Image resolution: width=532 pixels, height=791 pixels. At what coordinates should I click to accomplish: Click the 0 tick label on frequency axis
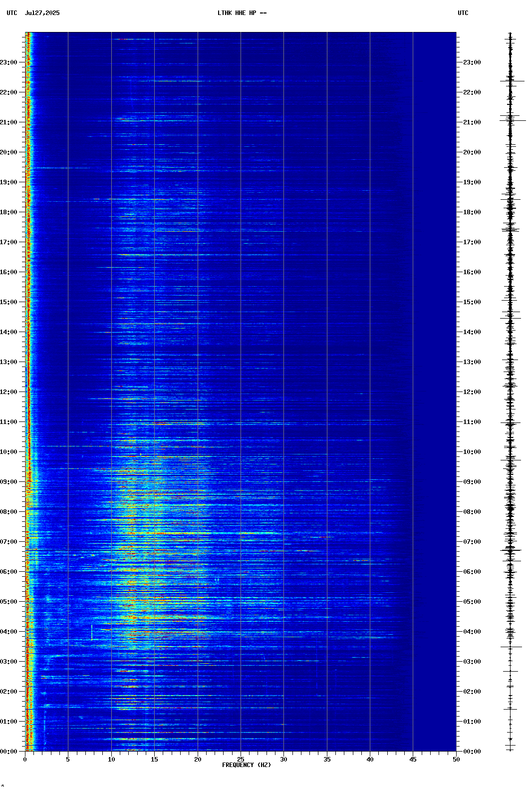(25, 760)
